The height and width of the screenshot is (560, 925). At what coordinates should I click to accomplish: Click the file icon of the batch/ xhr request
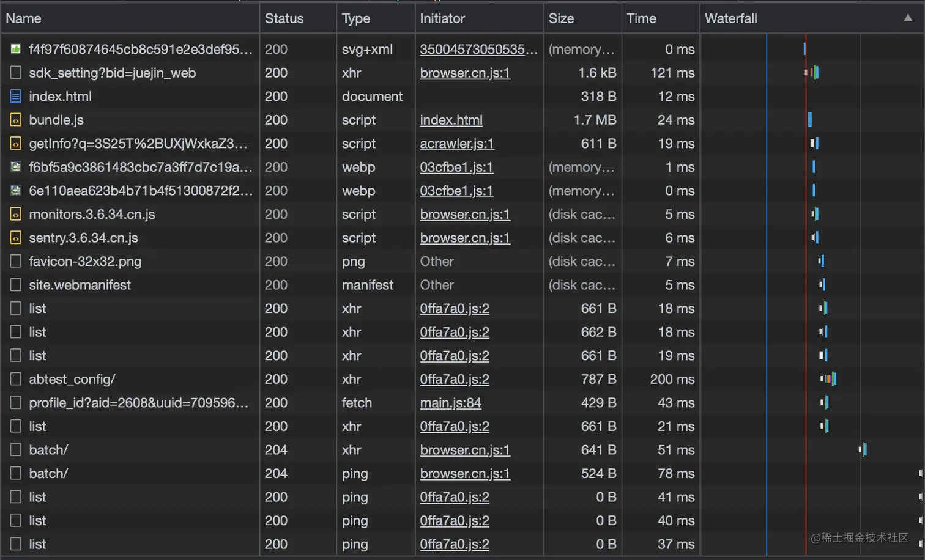pyautogui.click(x=16, y=450)
